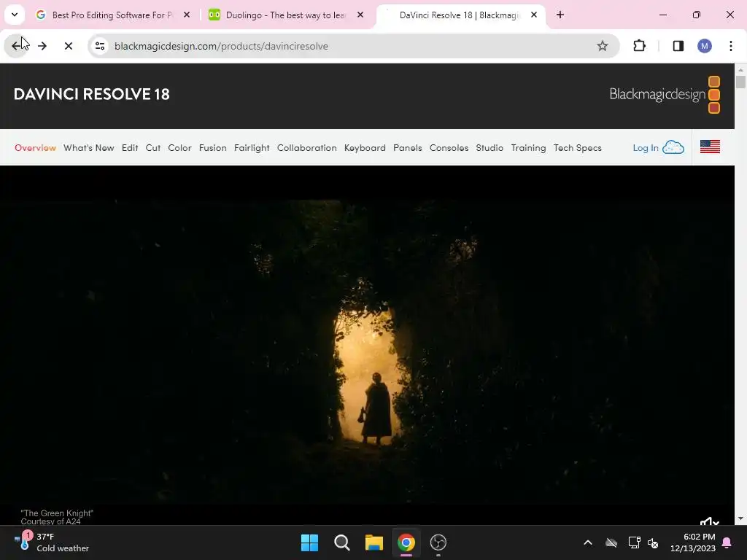Image resolution: width=747 pixels, height=560 pixels.
Task: Click the Blackmagicdesign logo
Action: click(x=665, y=94)
